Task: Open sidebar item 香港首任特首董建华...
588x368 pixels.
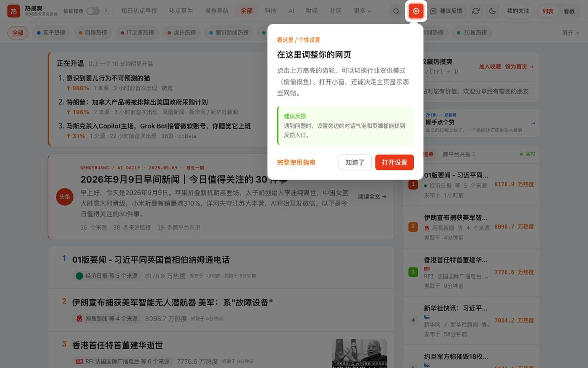Action: click(456, 260)
